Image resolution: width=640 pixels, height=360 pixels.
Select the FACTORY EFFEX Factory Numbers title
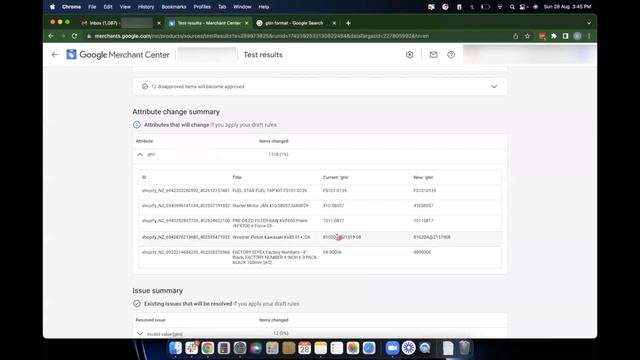point(275,257)
